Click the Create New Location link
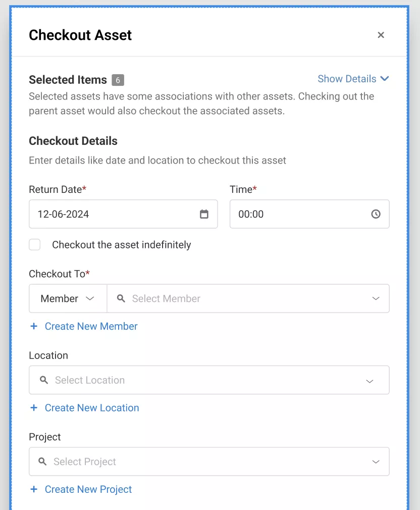This screenshot has width=420, height=510. [92, 407]
